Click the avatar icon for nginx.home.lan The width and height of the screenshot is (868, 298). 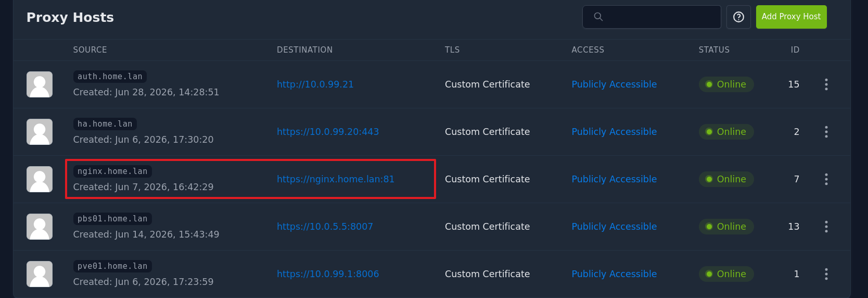click(40, 179)
